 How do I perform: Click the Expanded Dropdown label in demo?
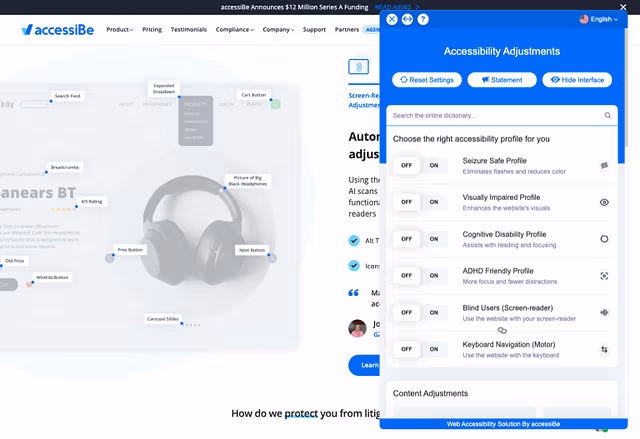coord(164,89)
